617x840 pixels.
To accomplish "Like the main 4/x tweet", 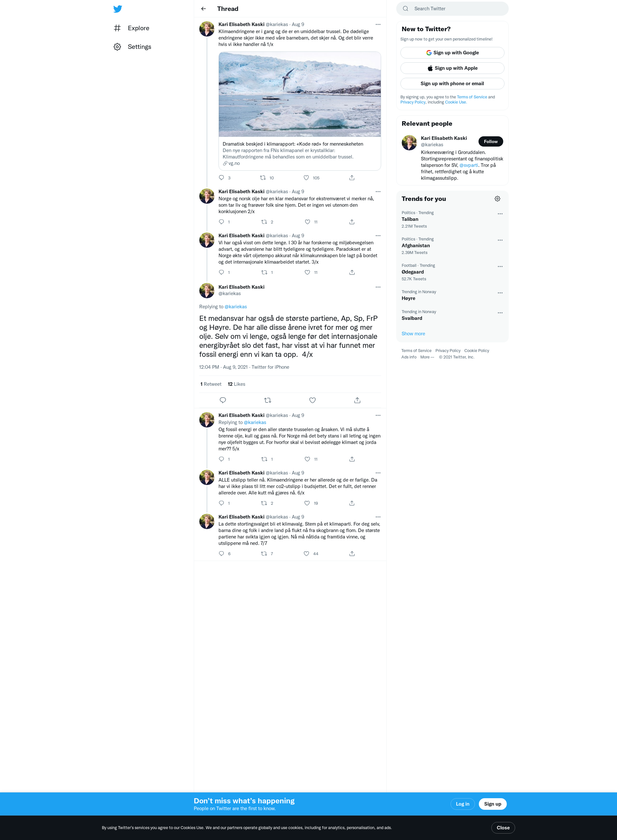I will click(313, 400).
